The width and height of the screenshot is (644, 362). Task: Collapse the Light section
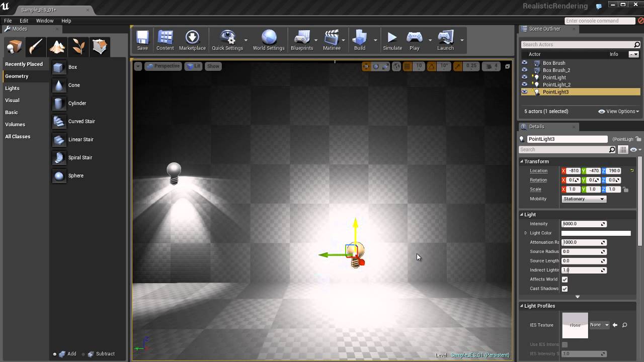522,215
